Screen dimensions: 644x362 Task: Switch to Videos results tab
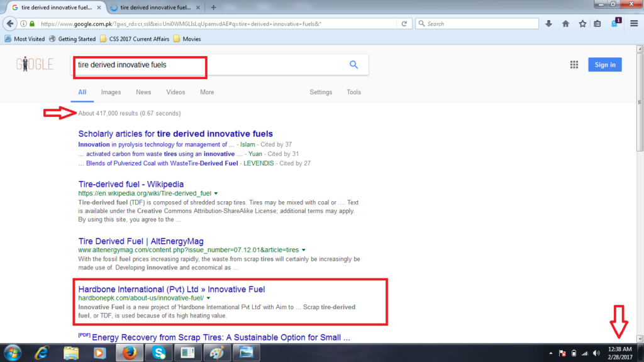175,92
